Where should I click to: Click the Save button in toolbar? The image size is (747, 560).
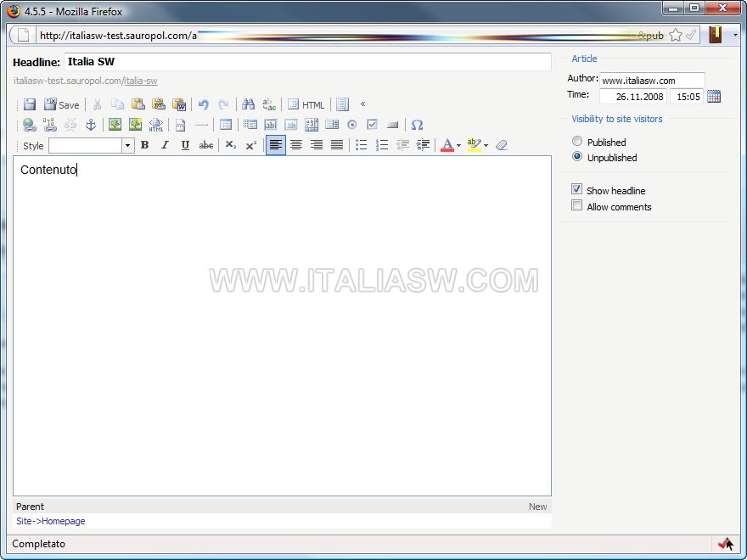pyautogui.click(x=62, y=104)
